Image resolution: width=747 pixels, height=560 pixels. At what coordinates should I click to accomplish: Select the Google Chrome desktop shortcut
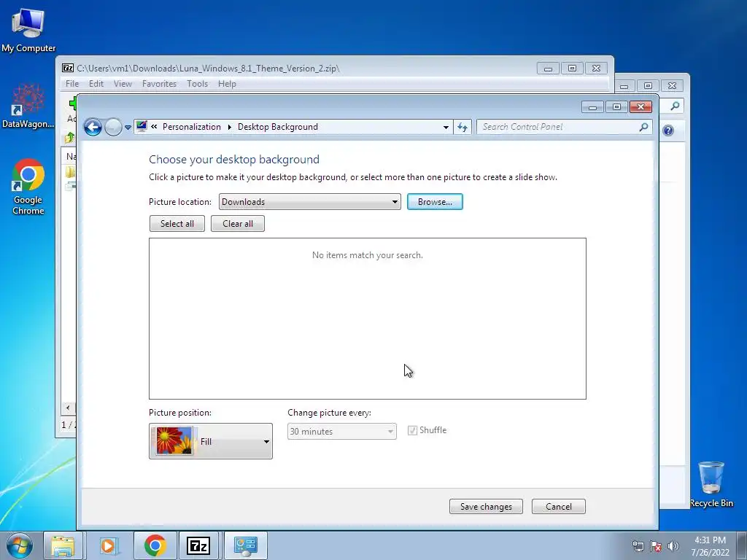pyautogui.click(x=28, y=187)
